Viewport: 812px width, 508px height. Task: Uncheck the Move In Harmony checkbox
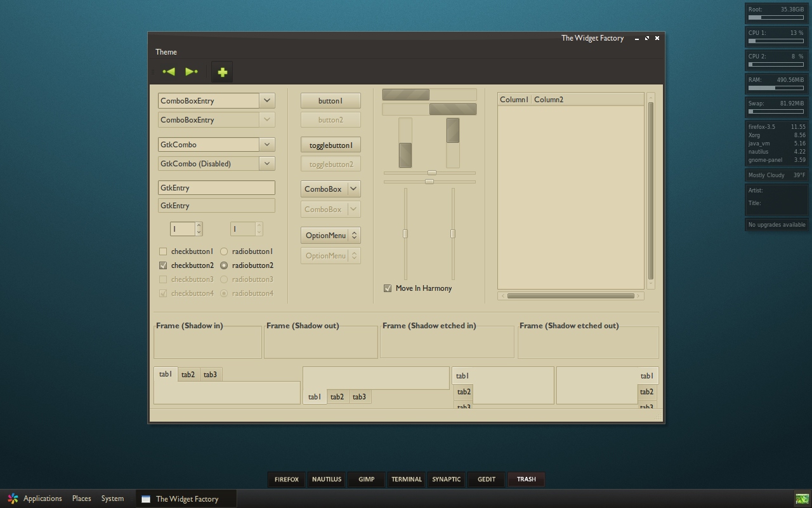(x=388, y=288)
